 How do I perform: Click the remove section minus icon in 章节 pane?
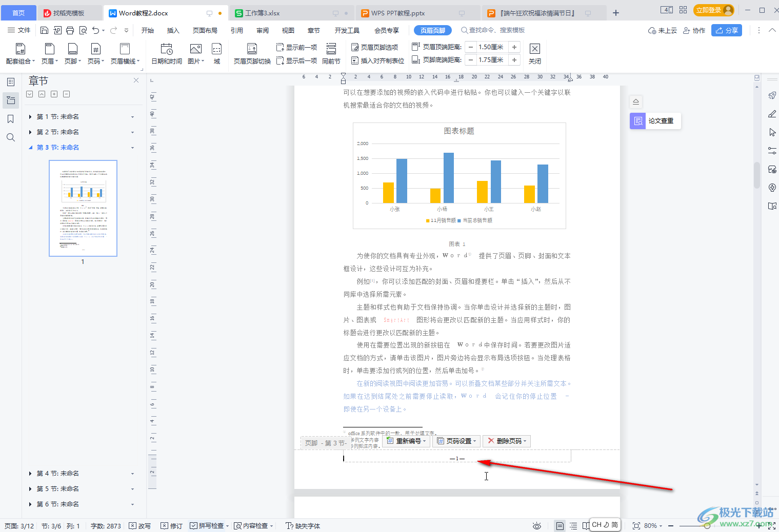click(66, 94)
